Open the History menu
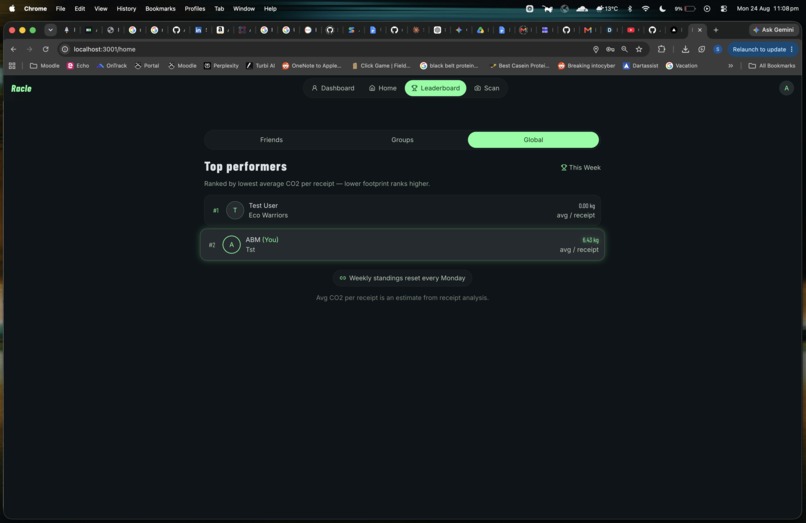The width and height of the screenshot is (806, 523). (126, 9)
